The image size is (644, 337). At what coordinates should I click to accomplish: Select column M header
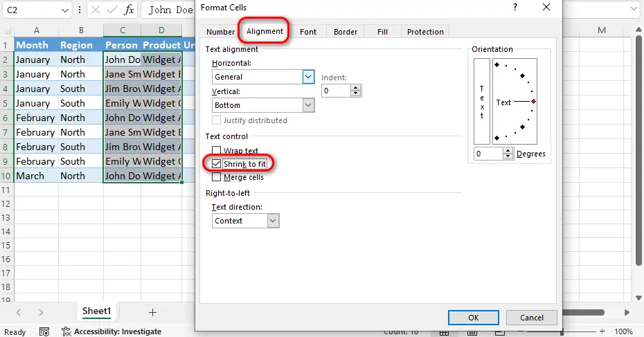coord(601,30)
